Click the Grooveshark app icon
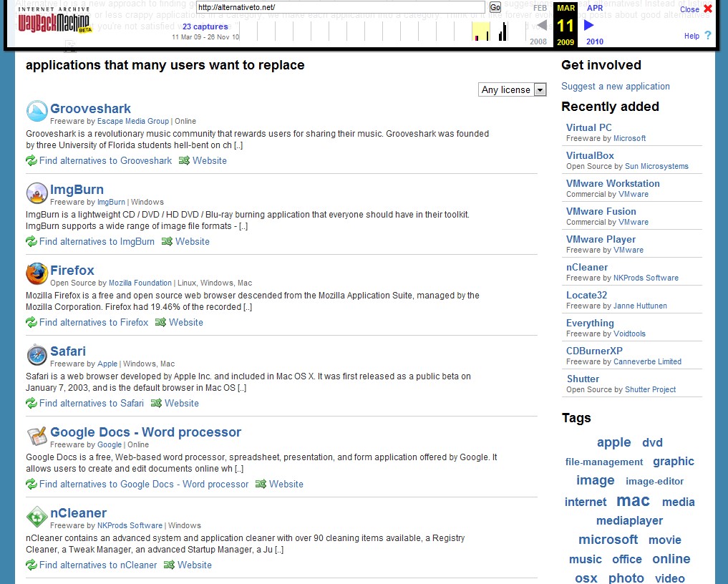This screenshot has height=584, width=728. [x=37, y=112]
